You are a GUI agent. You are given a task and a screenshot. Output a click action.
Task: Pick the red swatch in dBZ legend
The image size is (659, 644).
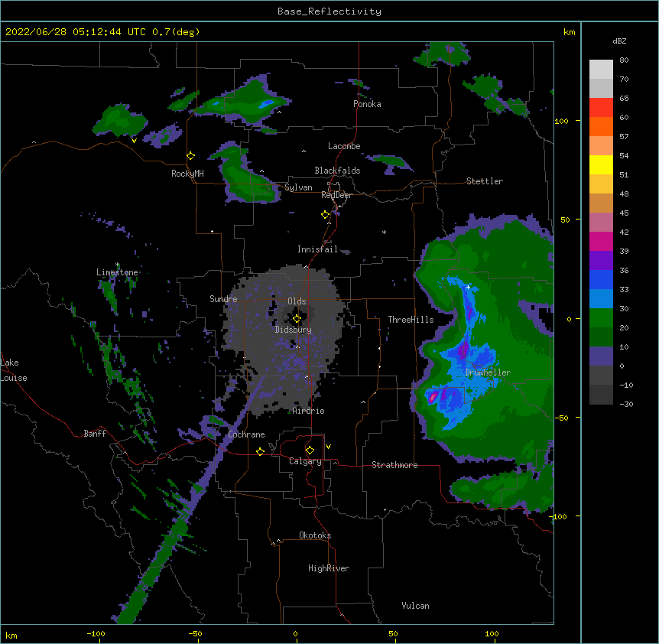601,107
